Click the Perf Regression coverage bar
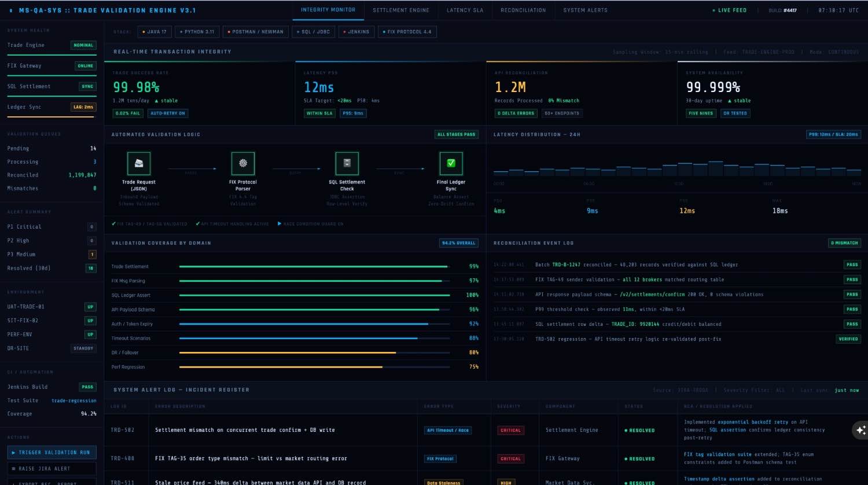Viewport: 868px width, 485px height. (314, 367)
